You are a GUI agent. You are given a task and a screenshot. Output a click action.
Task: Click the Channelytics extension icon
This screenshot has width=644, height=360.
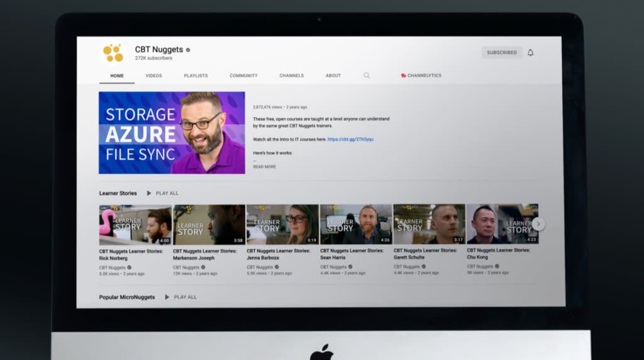coord(403,76)
